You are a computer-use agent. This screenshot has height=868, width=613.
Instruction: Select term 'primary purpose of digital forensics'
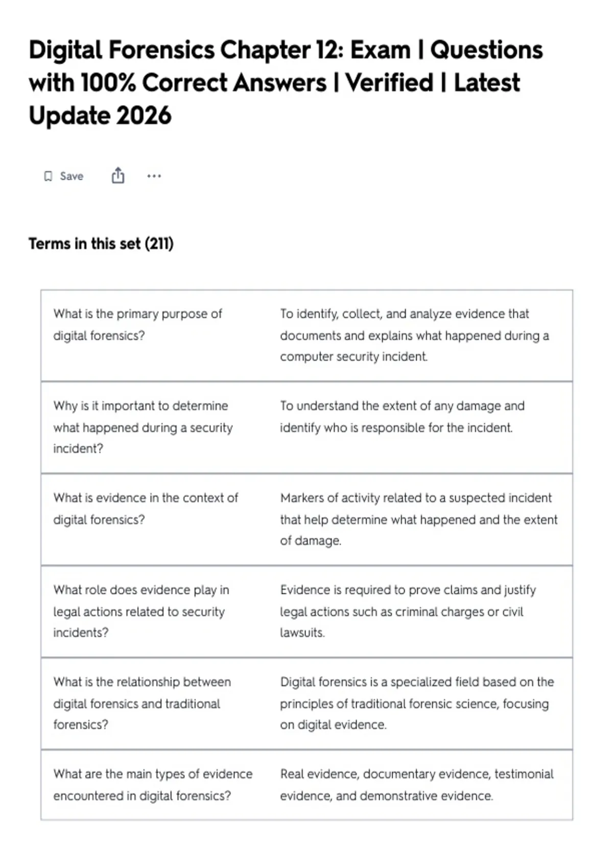137,325
